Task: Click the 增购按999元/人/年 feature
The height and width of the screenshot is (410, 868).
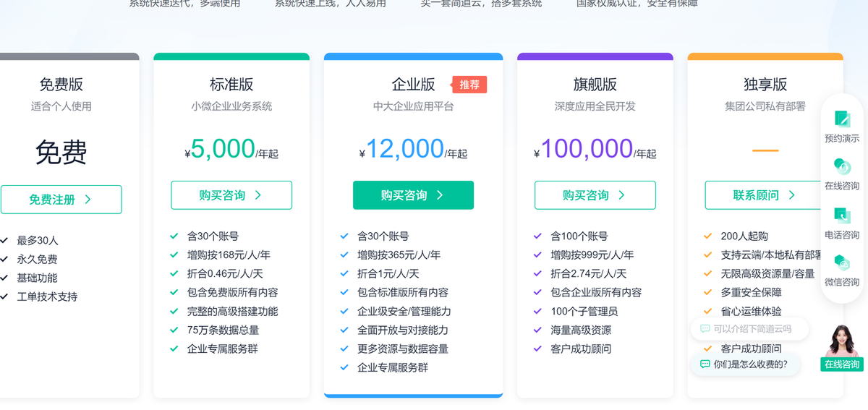Action: point(592,255)
